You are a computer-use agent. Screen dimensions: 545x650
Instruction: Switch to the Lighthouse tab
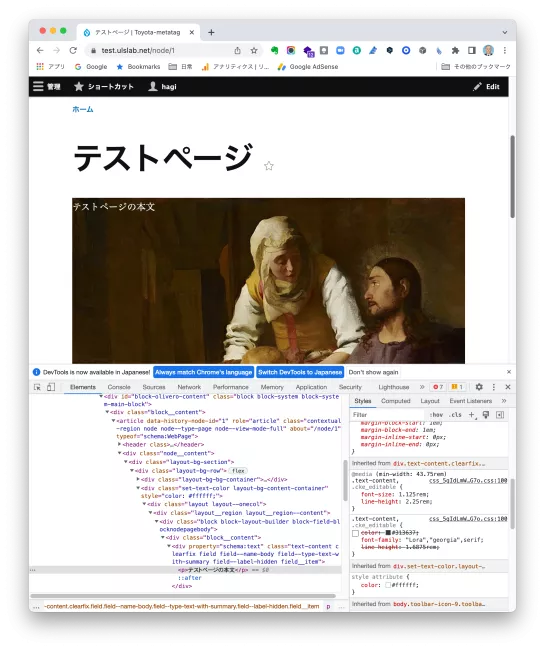tap(394, 387)
